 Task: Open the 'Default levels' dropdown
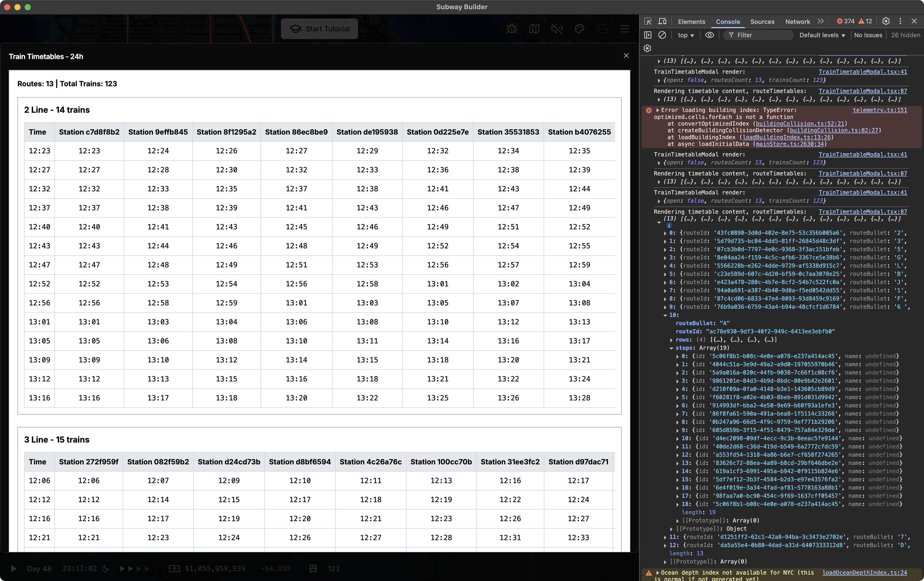822,35
